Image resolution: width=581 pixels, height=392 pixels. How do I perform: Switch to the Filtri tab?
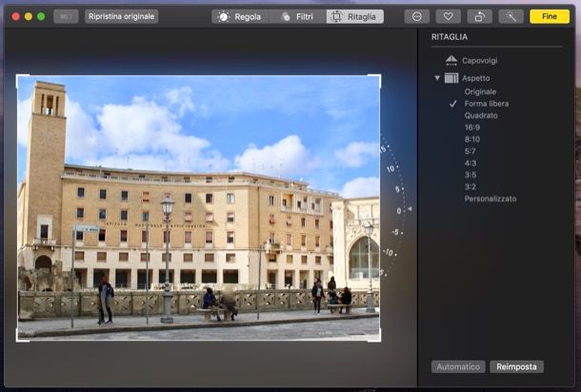pyautogui.click(x=296, y=16)
